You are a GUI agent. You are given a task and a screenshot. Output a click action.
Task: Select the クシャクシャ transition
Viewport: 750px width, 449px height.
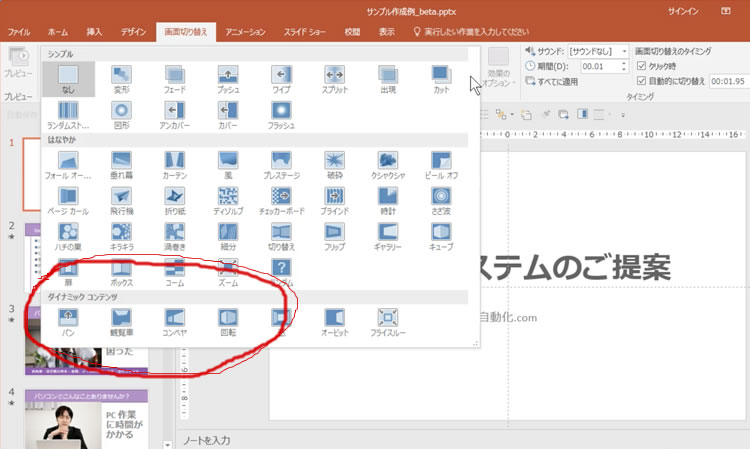click(388, 165)
